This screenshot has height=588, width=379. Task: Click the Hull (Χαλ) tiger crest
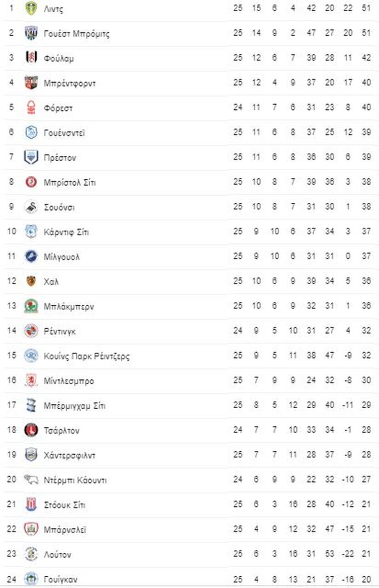pos(31,281)
